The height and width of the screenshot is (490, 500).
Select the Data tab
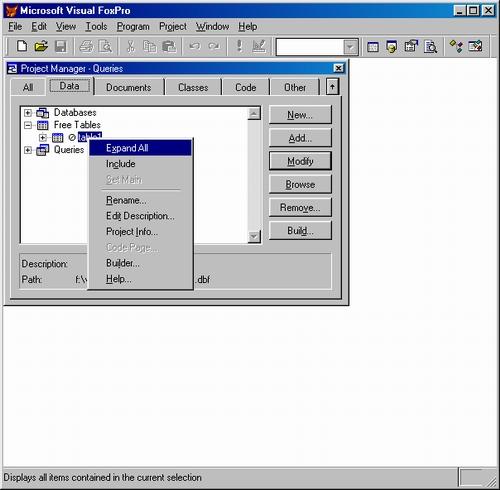click(70, 86)
